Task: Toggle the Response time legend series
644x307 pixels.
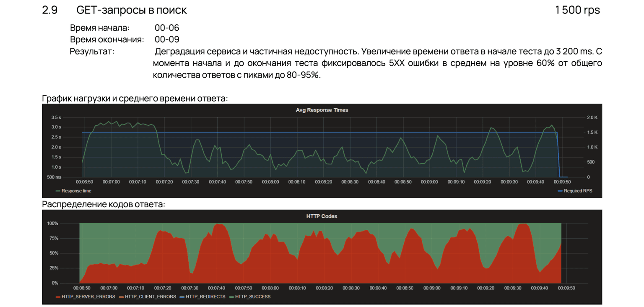Action: point(76,191)
